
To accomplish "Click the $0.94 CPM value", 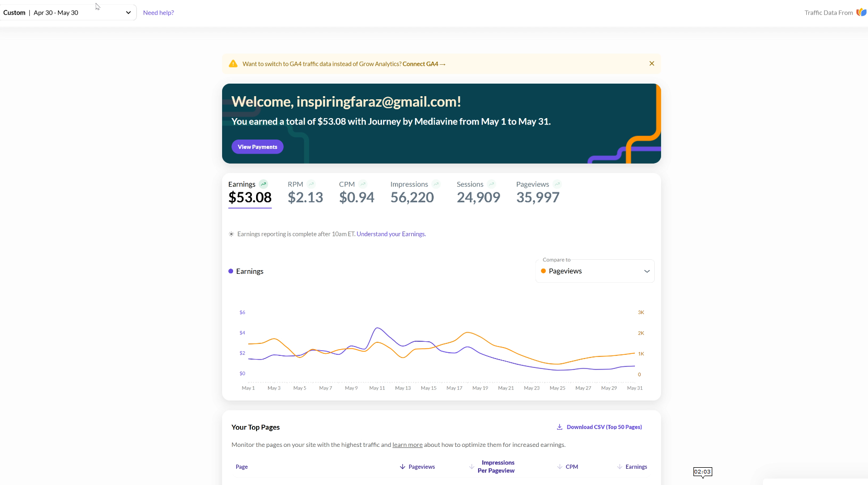I will (x=357, y=198).
